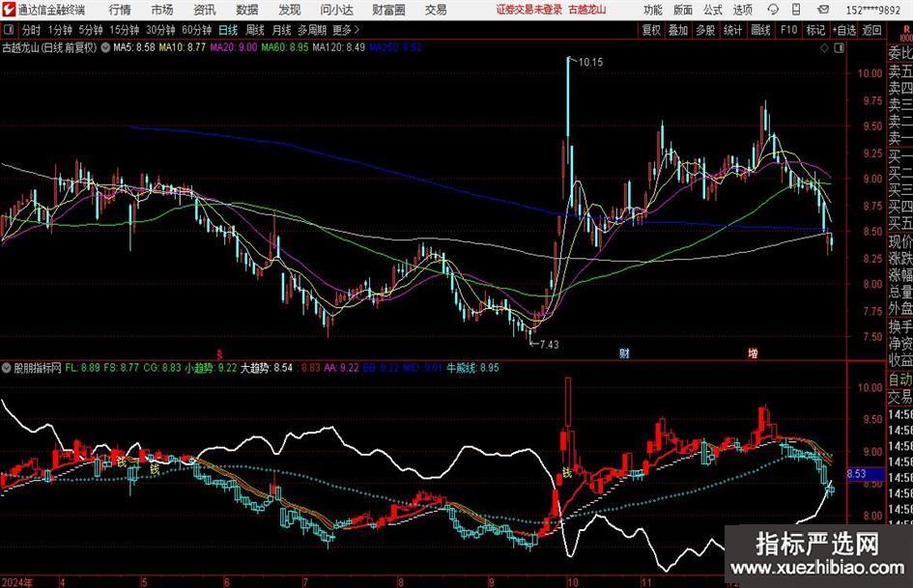Switch to the 1分钟 period tab
This screenshot has width=913, height=588.
coord(60,30)
